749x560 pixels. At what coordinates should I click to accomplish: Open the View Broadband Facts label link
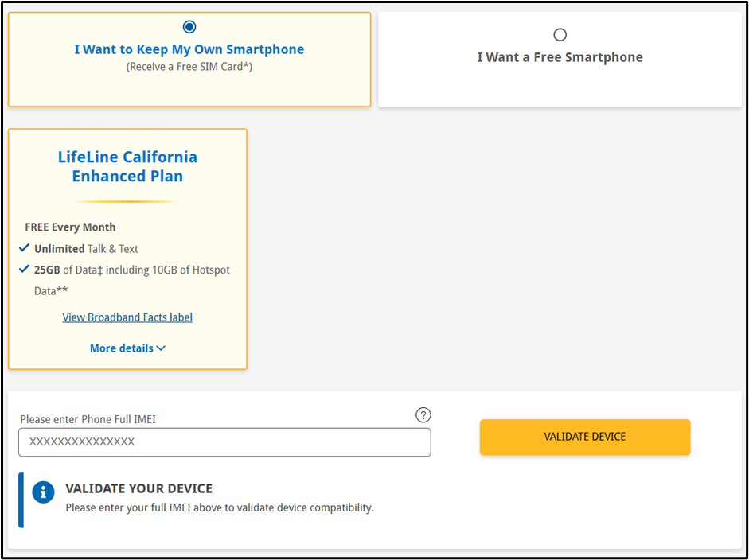(x=127, y=317)
